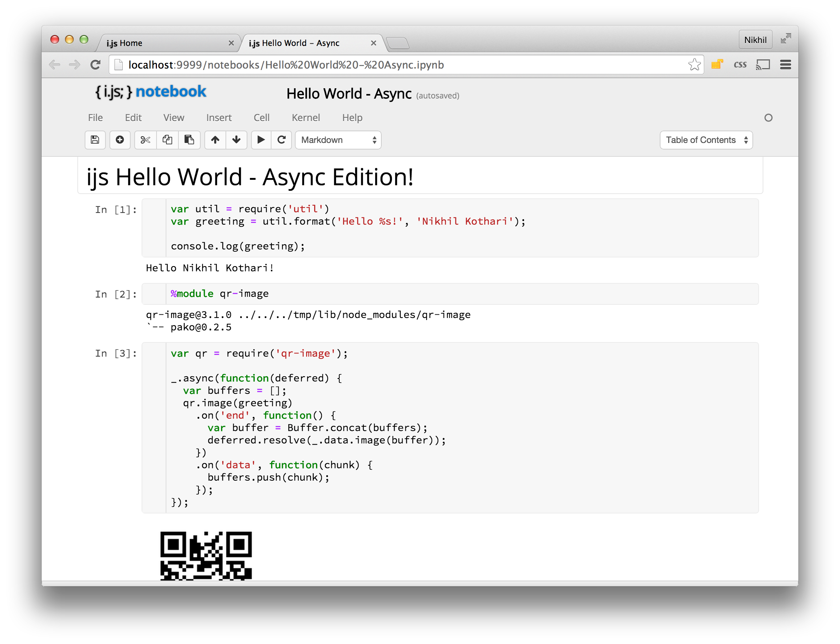
Task: Expand the Table of Contents dropdown
Action: (706, 140)
